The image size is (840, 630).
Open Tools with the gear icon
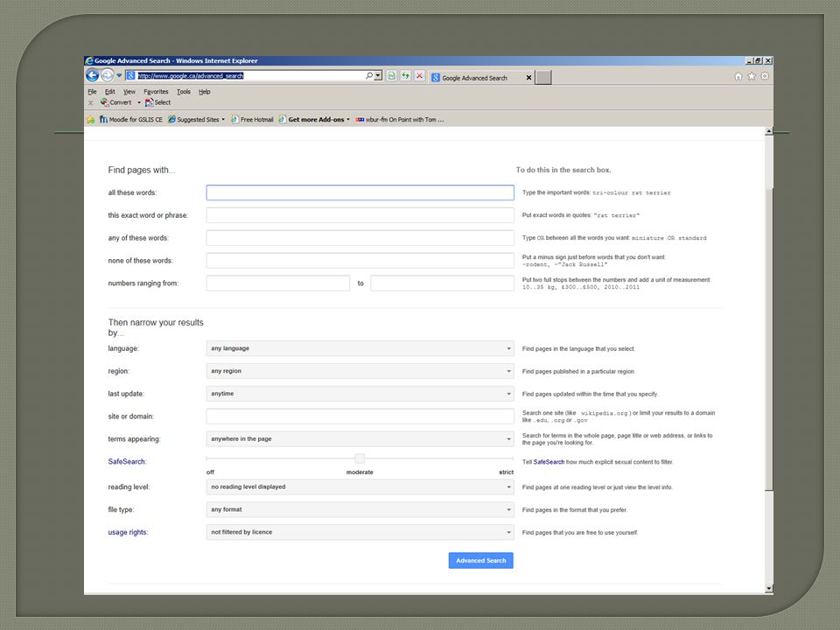pos(765,77)
